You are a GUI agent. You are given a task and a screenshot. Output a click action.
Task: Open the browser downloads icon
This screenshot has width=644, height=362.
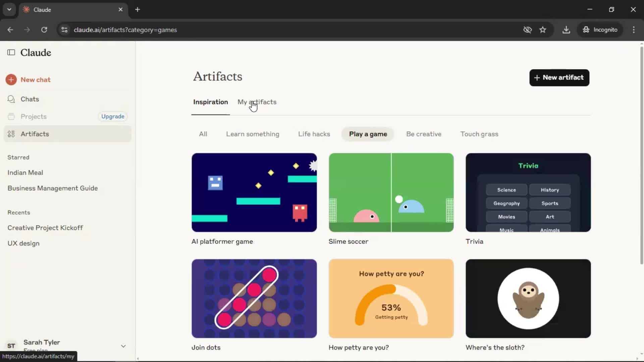[566, 30]
